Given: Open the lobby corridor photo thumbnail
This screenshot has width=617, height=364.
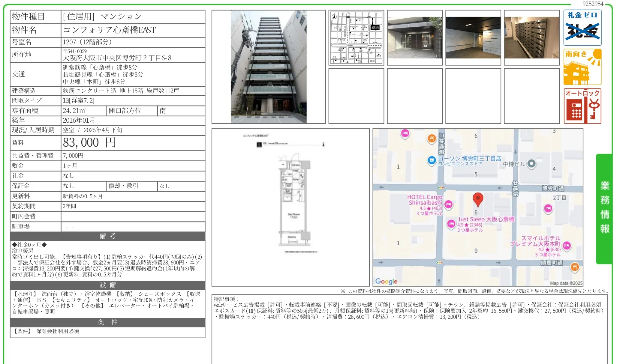Looking at the screenshot, I should point(473,37).
